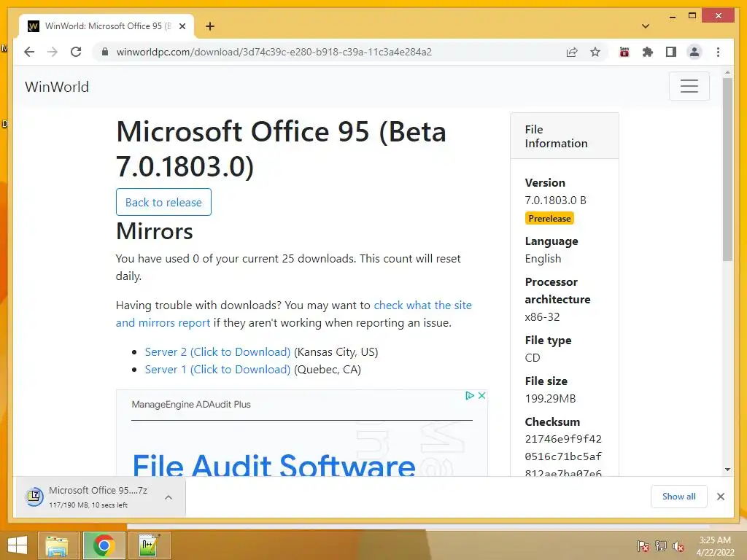The height and width of the screenshot is (560, 747).
Task: Open the Chrome profile menu
Action: [694, 52]
